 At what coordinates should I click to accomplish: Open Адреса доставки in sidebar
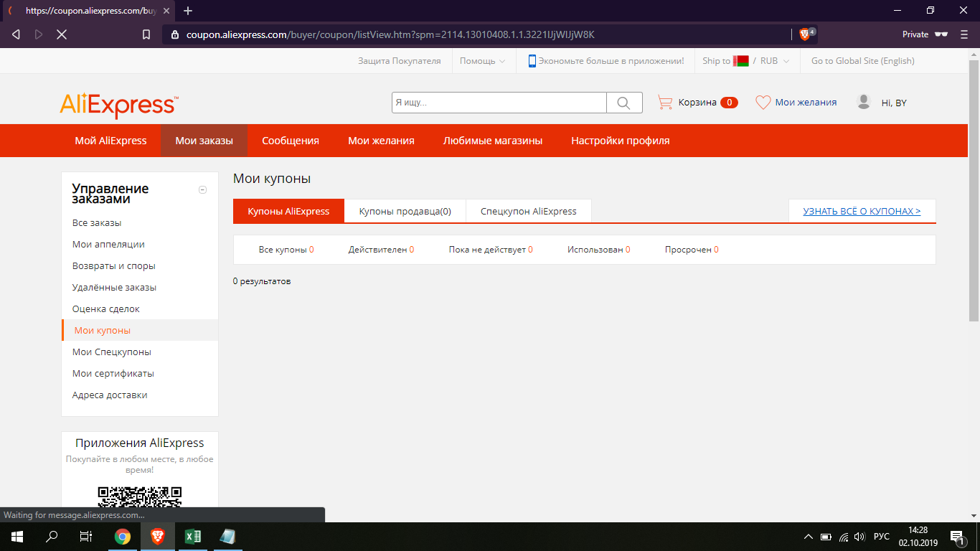pyautogui.click(x=110, y=395)
